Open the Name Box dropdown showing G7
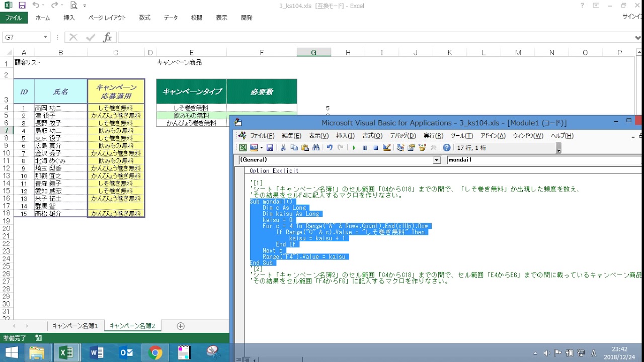Viewport: 644px width, 362px height. pyautogui.click(x=45, y=38)
